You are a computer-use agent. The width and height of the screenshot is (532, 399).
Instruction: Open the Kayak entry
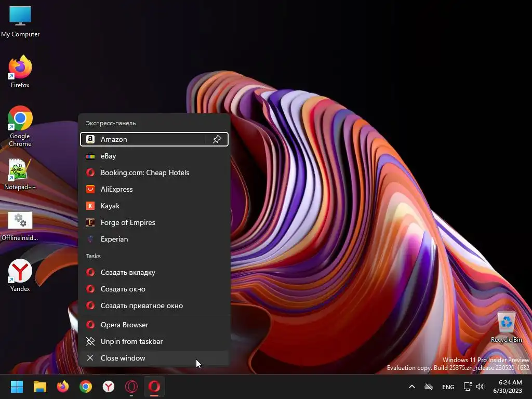(154, 206)
